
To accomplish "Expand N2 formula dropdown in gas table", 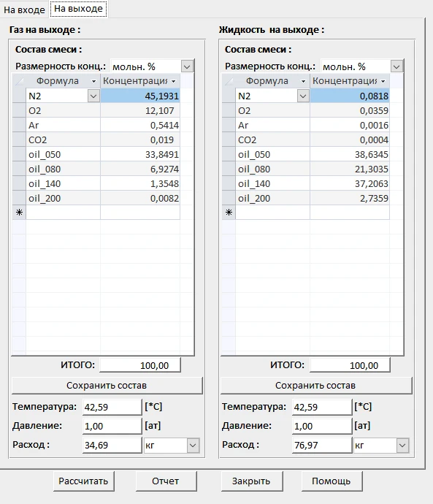I will (x=93, y=96).
